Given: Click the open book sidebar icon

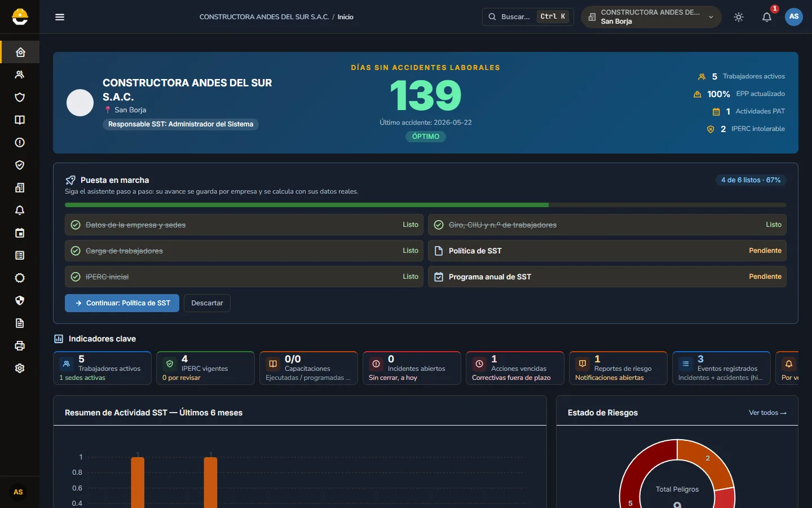Looking at the screenshot, I should coord(20,120).
